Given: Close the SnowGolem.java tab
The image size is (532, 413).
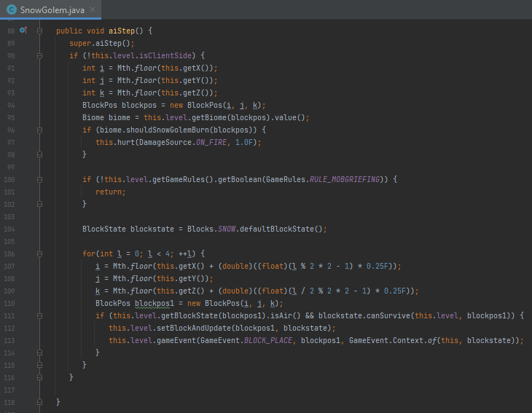Looking at the screenshot, I should point(93,9).
